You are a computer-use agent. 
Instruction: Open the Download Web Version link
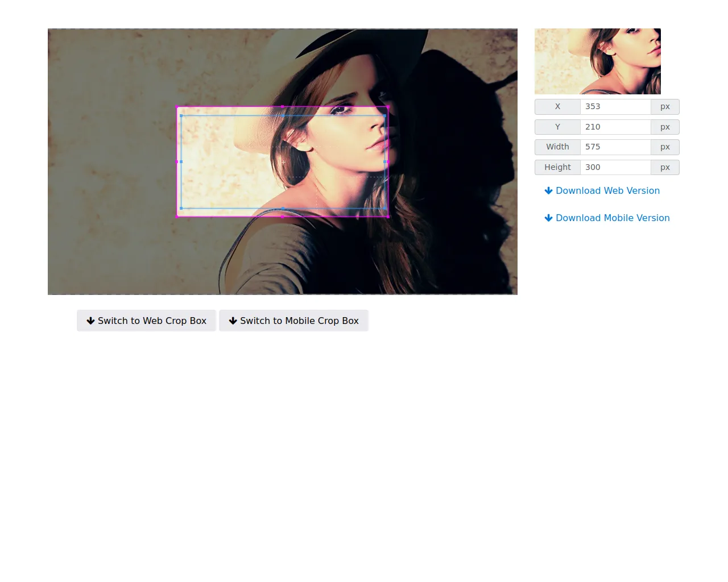[602, 191]
